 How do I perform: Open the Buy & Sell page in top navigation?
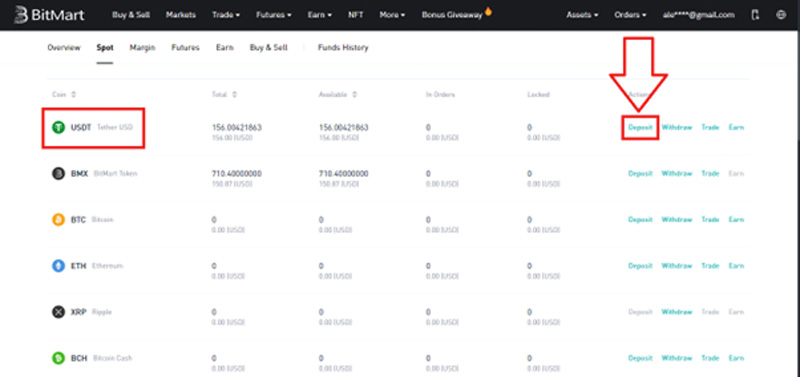pyautogui.click(x=131, y=15)
